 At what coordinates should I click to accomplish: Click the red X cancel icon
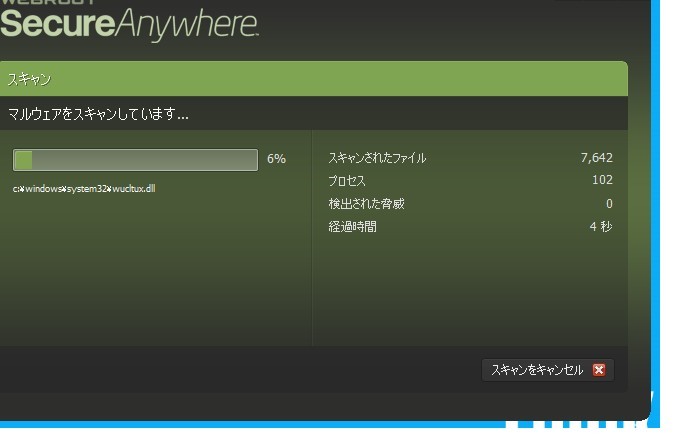[x=599, y=370]
